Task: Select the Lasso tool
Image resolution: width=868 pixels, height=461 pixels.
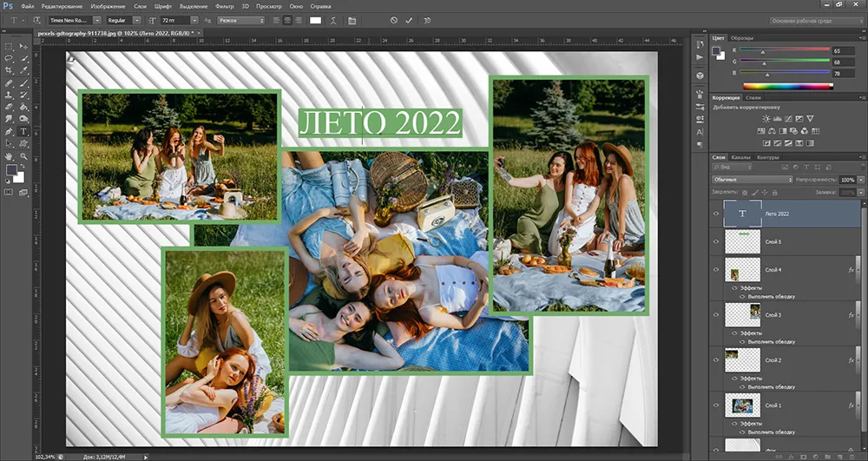Action: click(x=9, y=58)
